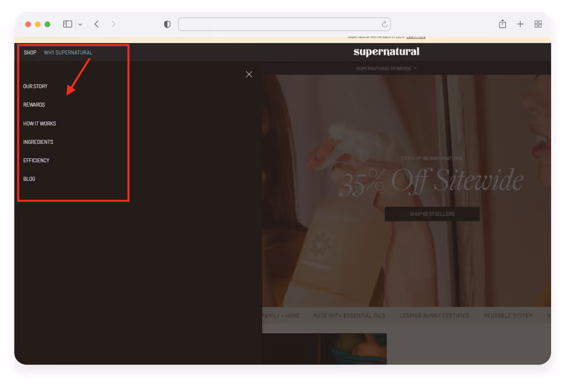Show the tab overview grid icon
The width and height of the screenshot is (566, 392).
tap(538, 24)
